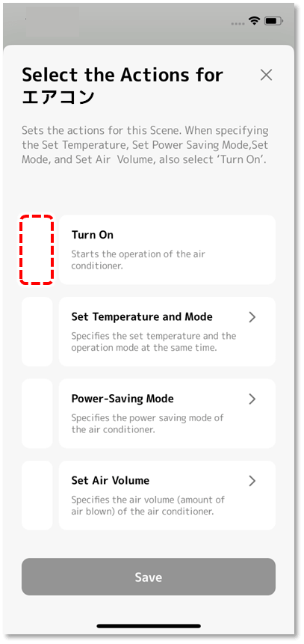The width and height of the screenshot is (304, 644).
Task: Expand Set Air Volume chevron
Action: tap(252, 480)
